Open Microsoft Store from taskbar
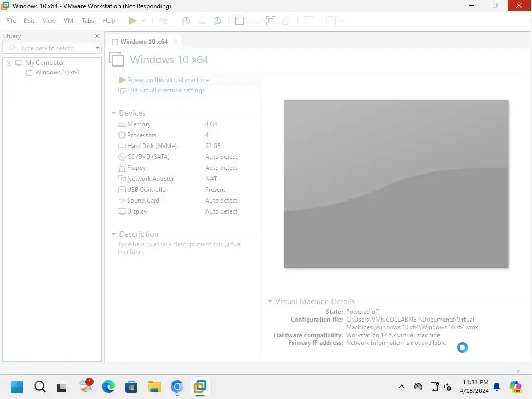Screen dimensions: 532x399 coord(131,387)
